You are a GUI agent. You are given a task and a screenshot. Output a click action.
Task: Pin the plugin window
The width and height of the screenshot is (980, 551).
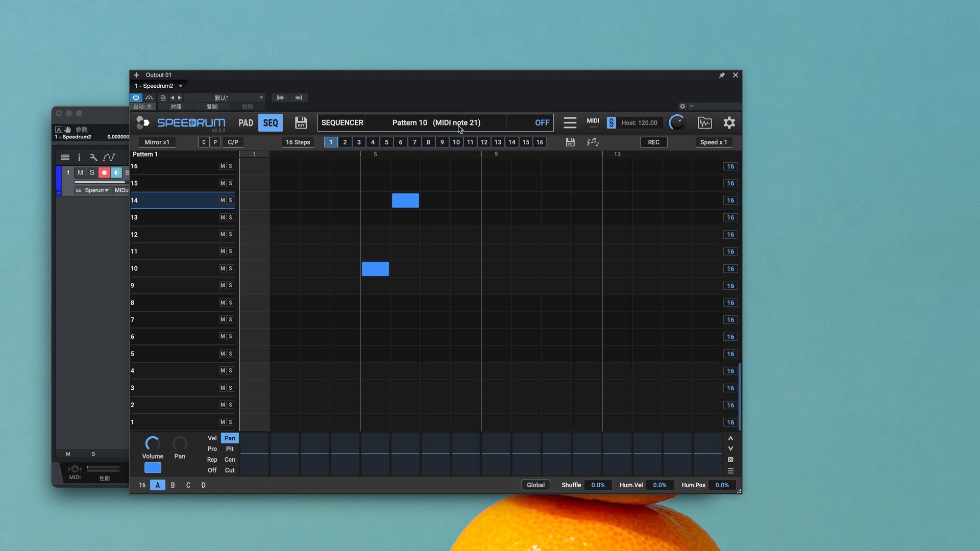click(722, 75)
